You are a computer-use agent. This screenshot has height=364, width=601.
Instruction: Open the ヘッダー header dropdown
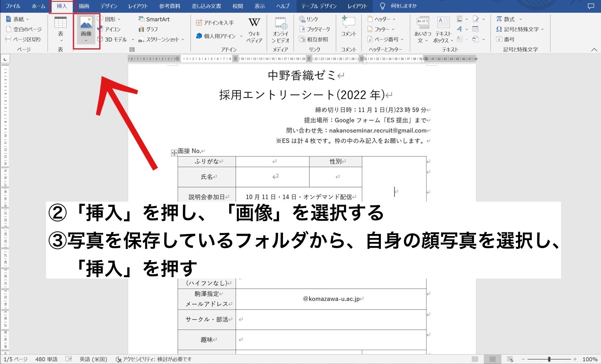[x=381, y=19]
